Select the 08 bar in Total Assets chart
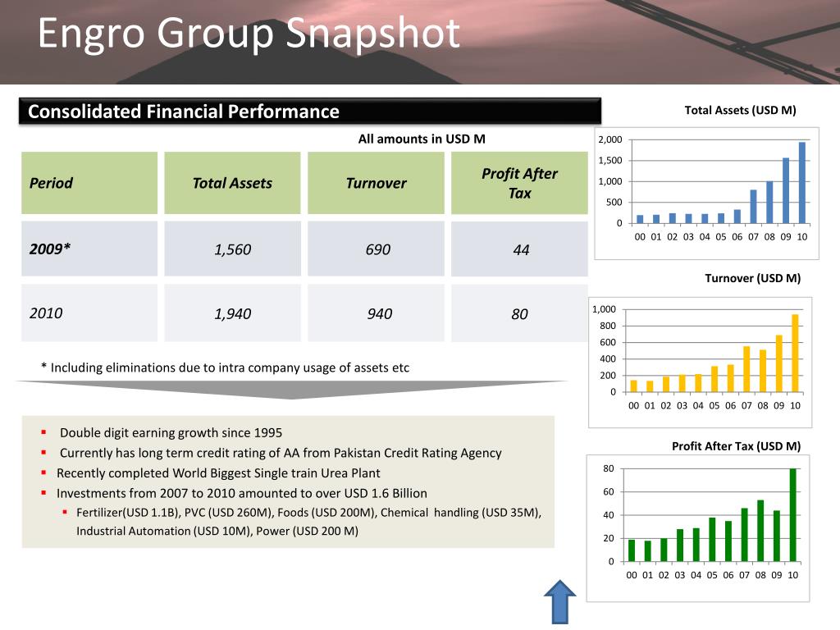840x630 pixels. coord(769,203)
